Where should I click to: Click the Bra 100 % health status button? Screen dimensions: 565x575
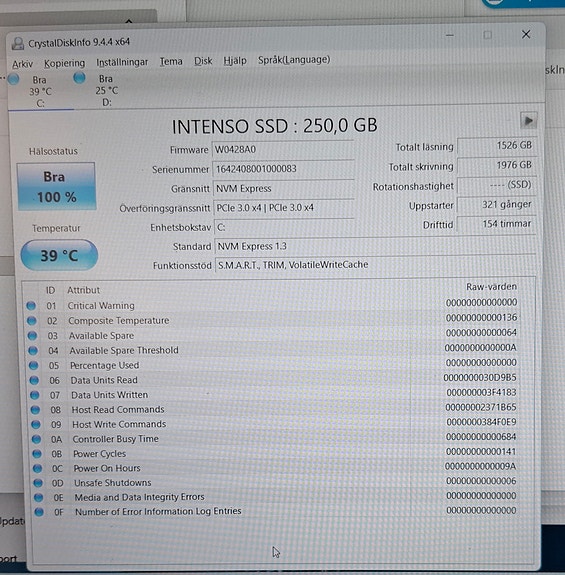pyautogui.click(x=56, y=187)
